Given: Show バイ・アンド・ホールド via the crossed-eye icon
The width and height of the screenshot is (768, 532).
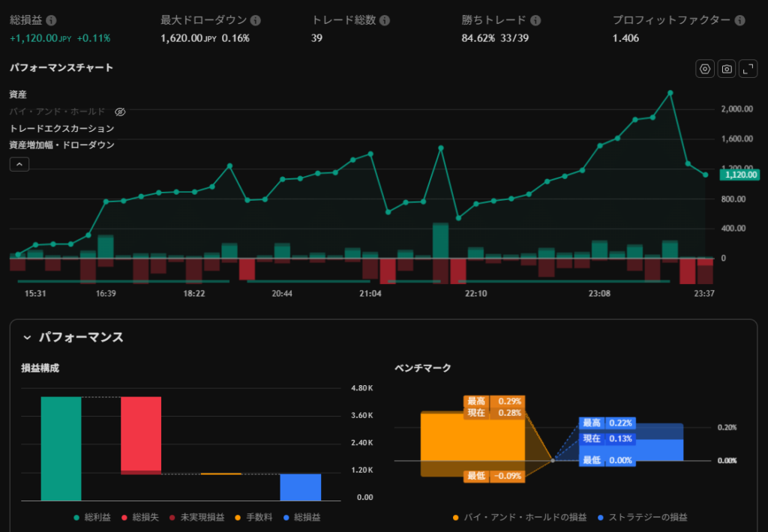Looking at the screenshot, I should pyautogui.click(x=120, y=112).
